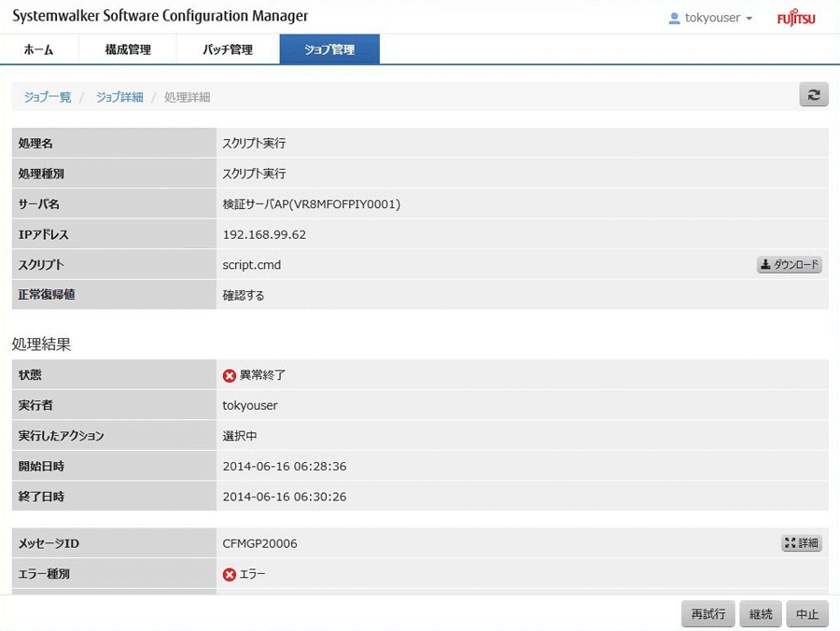This screenshot has width=840, height=631.
Task: Click the red error icon beside エラー
Action: pos(230,575)
